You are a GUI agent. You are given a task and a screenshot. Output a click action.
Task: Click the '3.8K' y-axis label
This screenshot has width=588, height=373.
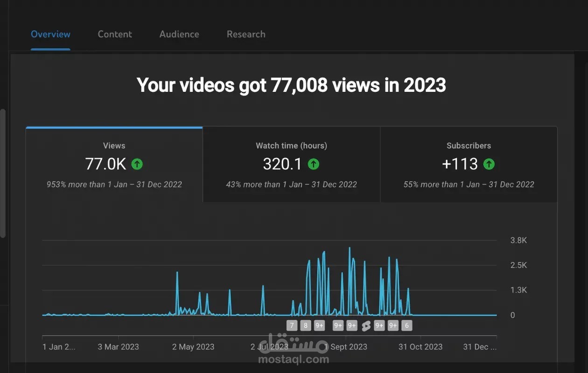(x=518, y=241)
